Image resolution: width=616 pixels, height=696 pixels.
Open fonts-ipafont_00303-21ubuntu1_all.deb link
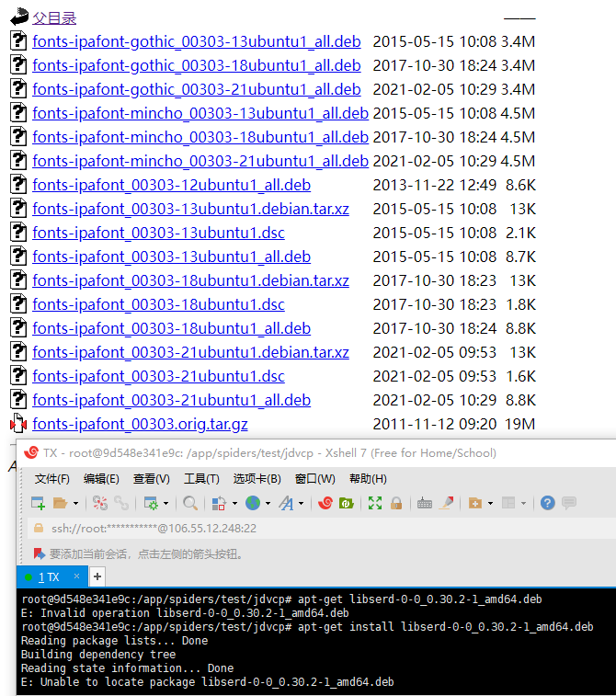pyautogui.click(x=171, y=401)
